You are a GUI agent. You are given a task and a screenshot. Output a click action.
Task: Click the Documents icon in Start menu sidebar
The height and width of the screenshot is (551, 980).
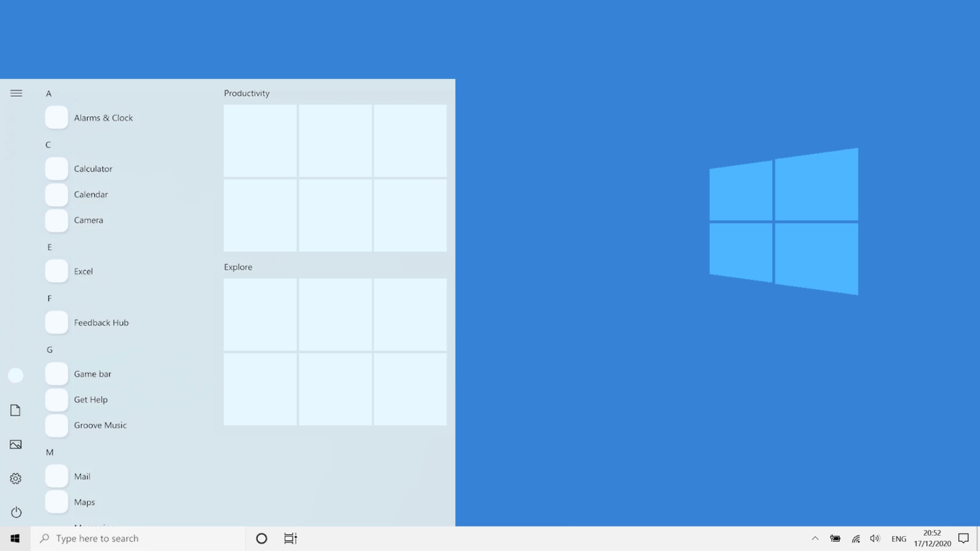16,410
